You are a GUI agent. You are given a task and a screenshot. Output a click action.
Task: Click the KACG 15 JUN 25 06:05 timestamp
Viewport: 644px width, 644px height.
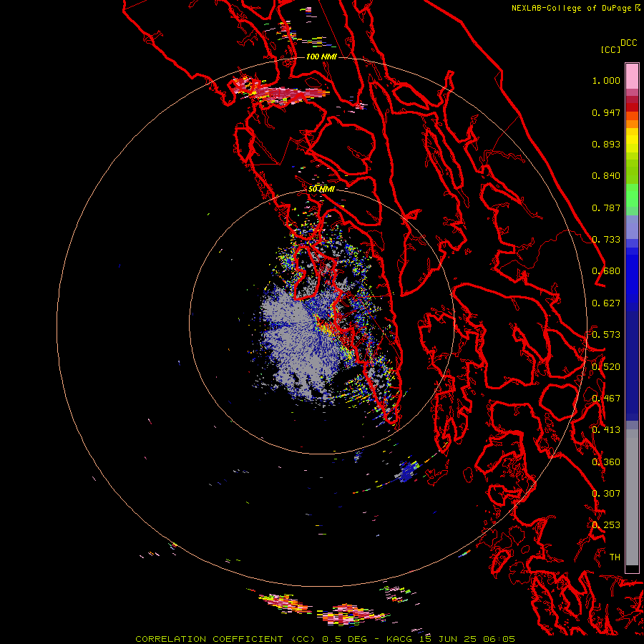coord(451,639)
